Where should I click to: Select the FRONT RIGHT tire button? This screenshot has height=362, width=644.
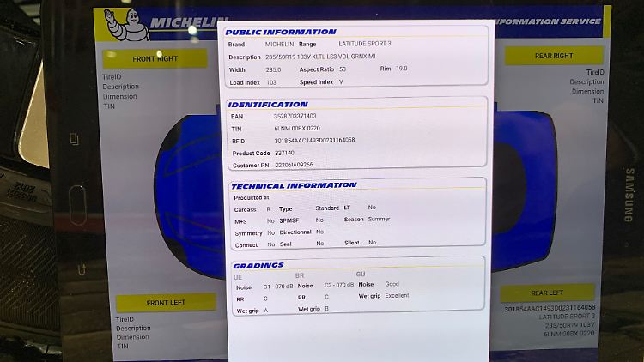tap(155, 58)
